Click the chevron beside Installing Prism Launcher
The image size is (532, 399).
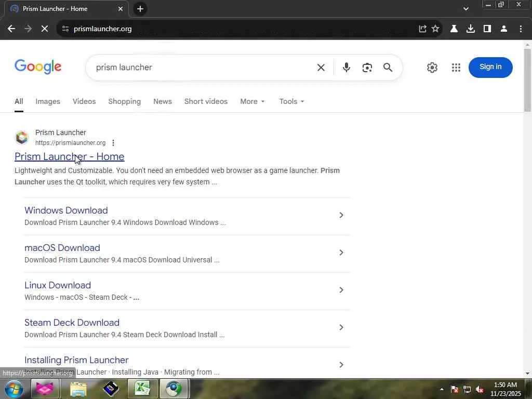tap(341, 365)
